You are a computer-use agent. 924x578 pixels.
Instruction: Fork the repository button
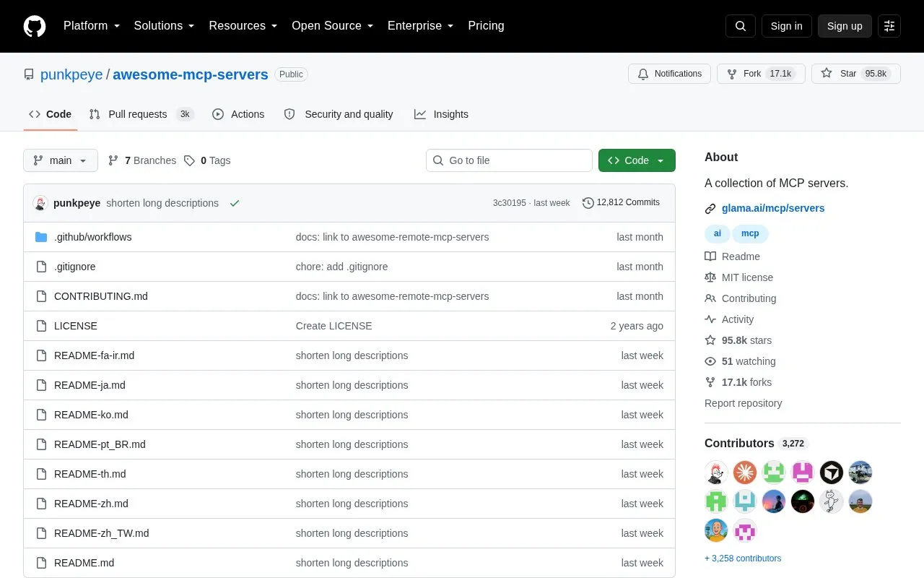[761, 74]
